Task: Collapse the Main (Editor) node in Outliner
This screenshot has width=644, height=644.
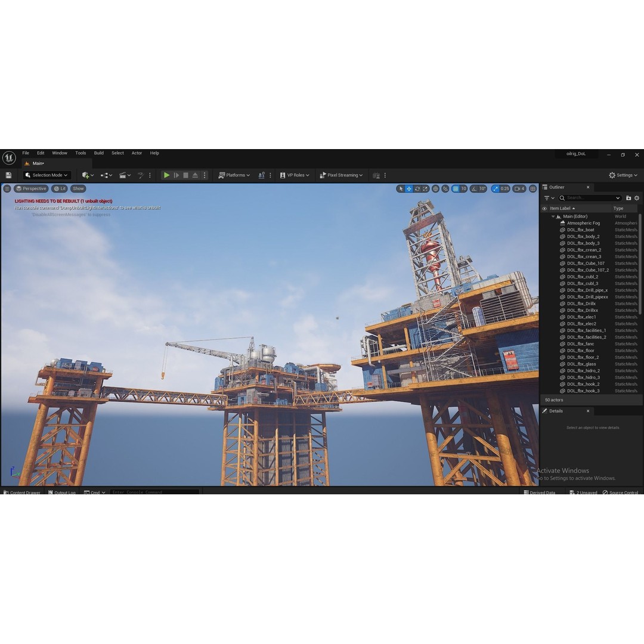Action: pos(553,216)
